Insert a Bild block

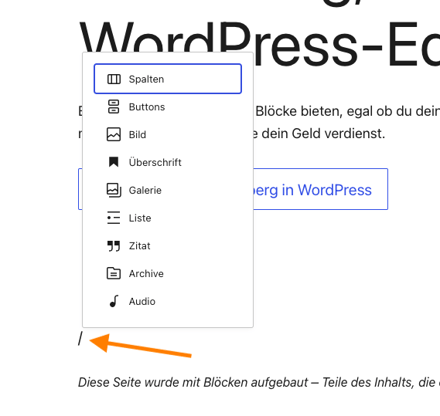click(168, 135)
